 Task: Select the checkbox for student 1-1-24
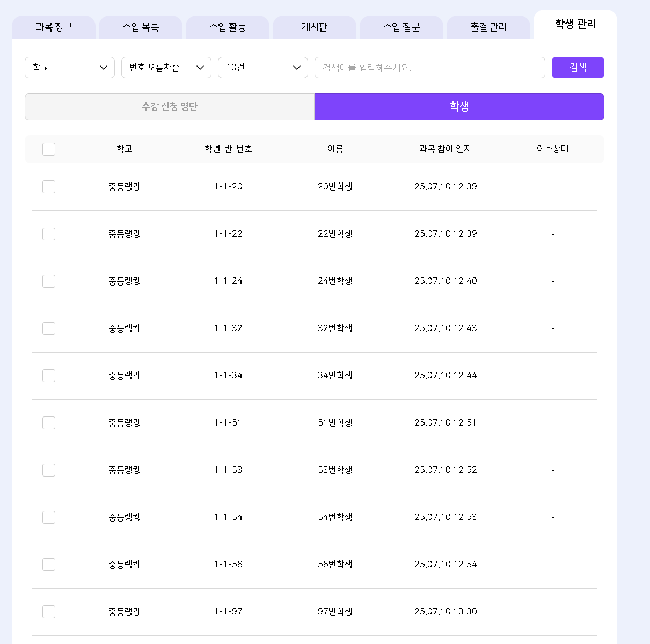coord(49,281)
